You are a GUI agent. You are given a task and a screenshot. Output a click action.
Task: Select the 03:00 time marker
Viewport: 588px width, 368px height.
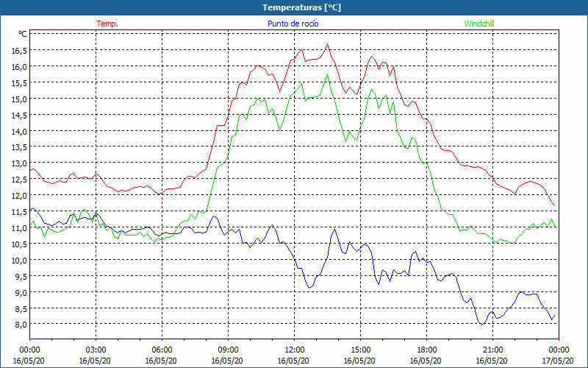96,350
